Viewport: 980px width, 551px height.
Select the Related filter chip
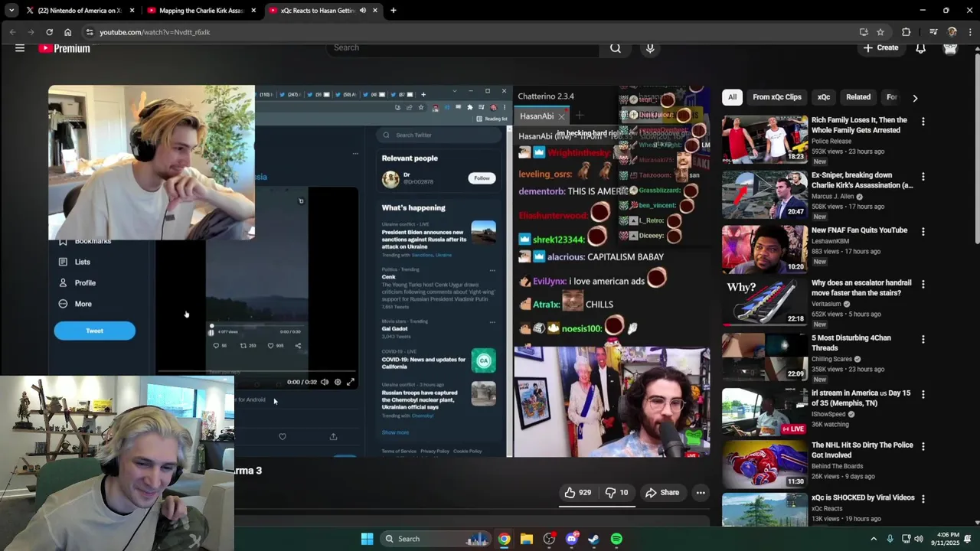click(858, 97)
